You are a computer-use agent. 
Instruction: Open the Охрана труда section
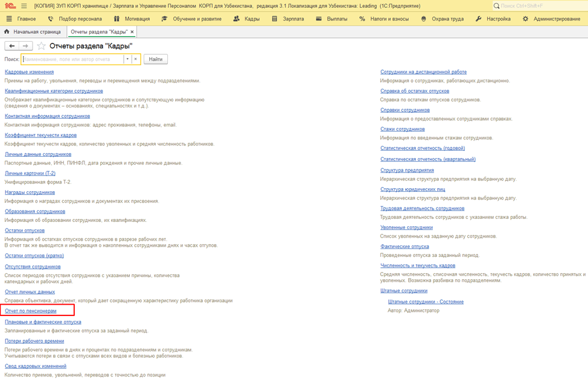441,19
